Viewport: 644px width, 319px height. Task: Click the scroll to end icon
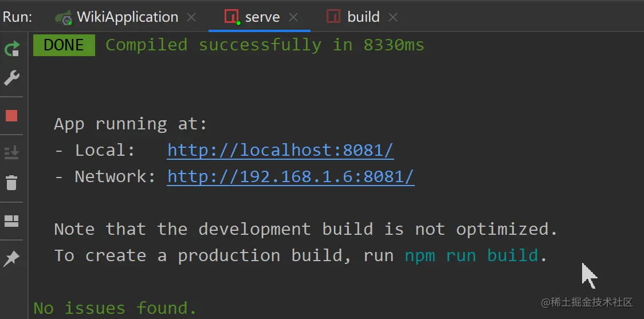12,152
